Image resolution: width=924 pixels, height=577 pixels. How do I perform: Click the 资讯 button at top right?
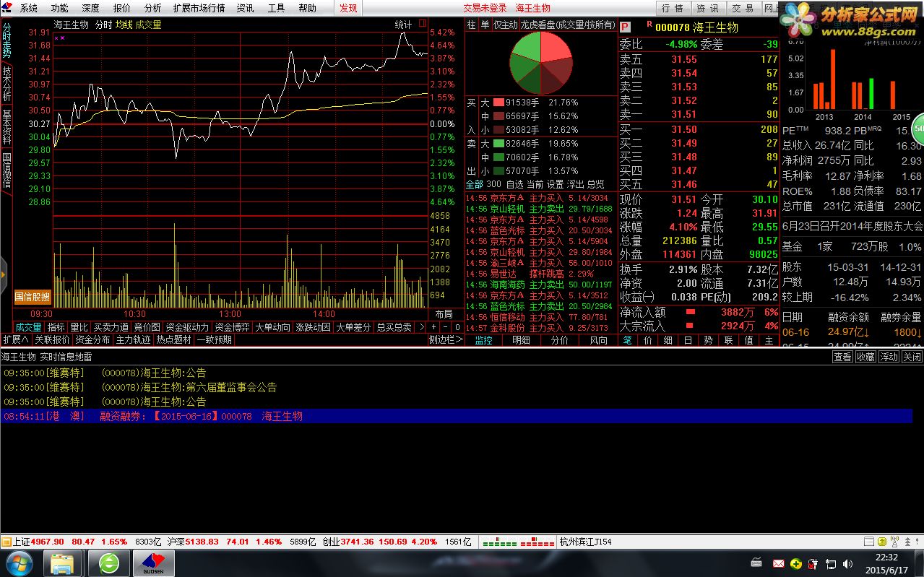point(707,9)
